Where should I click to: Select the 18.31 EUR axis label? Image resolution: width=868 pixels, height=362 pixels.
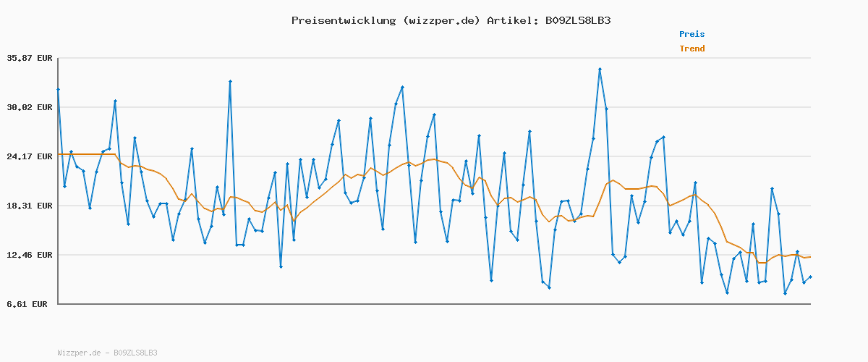[30, 206]
